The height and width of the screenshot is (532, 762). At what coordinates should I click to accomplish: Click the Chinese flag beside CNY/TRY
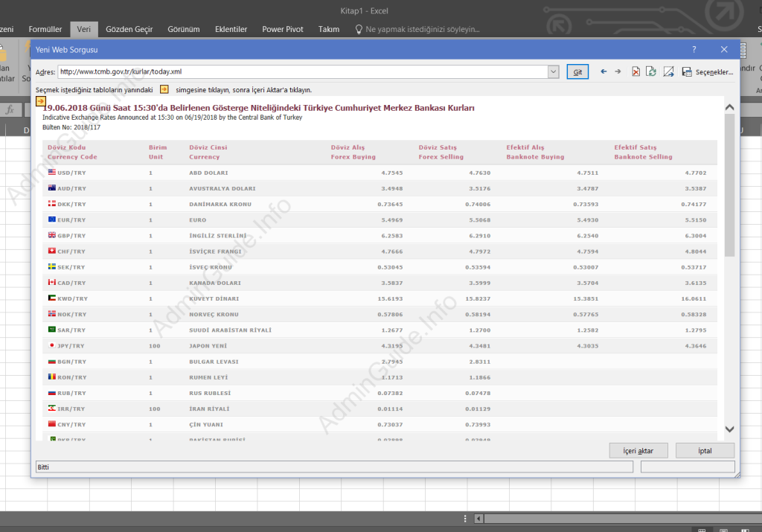52,423
